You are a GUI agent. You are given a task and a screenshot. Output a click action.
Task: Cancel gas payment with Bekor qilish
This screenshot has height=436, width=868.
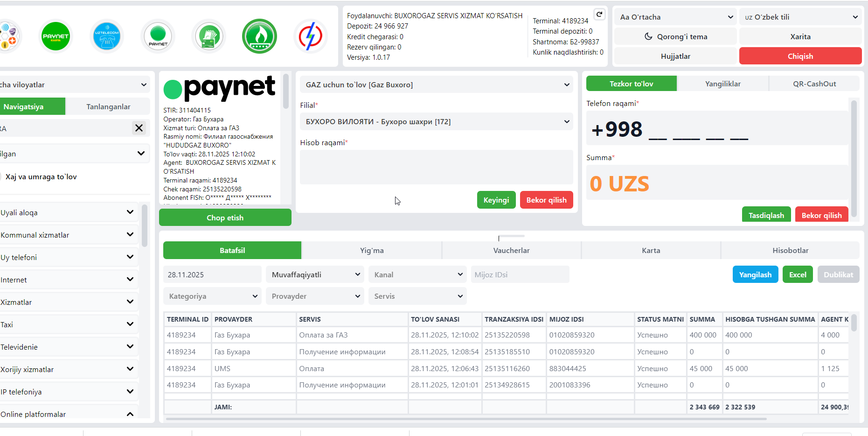click(x=547, y=200)
